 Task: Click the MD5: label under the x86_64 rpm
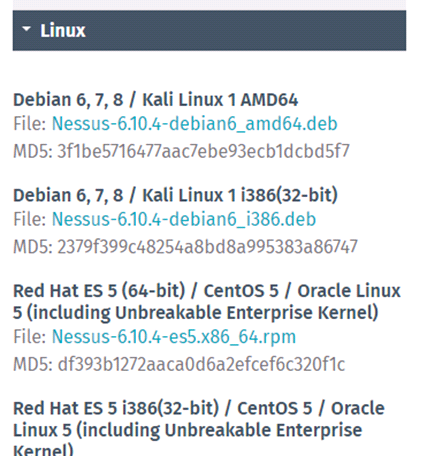pos(33,364)
